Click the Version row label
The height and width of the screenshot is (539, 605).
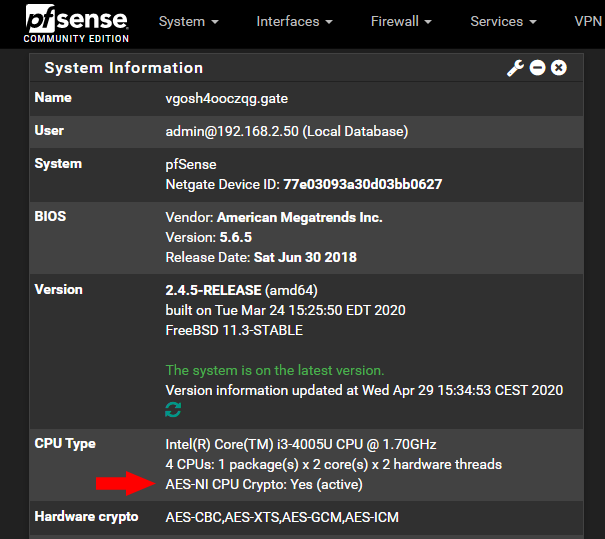(x=58, y=290)
